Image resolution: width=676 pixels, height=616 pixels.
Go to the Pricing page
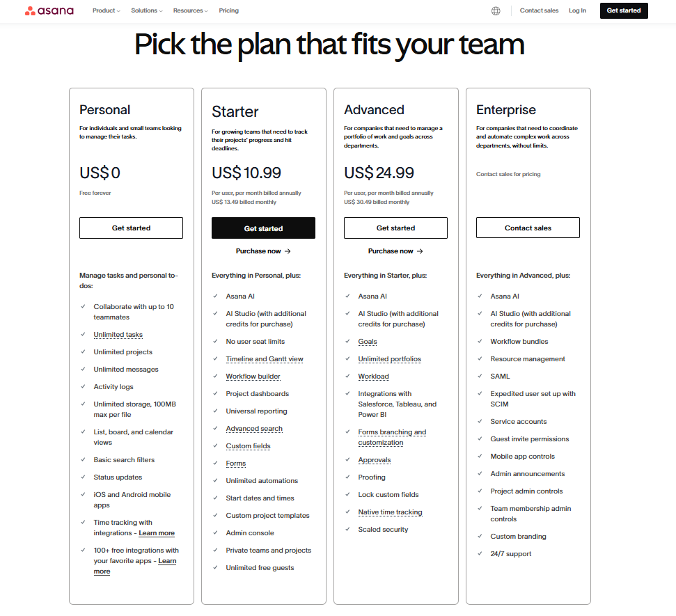pyautogui.click(x=228, y=10)
